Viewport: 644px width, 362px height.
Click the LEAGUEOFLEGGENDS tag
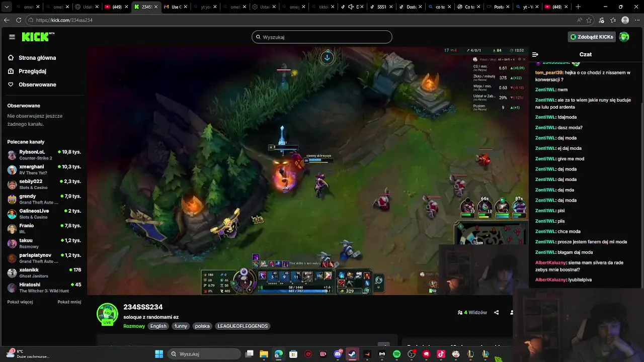click(x=243, y=326)
